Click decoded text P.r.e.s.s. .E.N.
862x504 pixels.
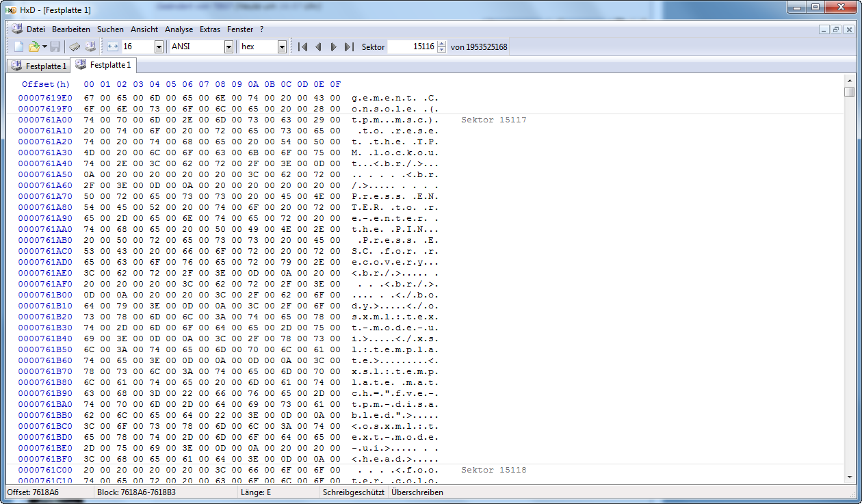[x=395, y=196]
